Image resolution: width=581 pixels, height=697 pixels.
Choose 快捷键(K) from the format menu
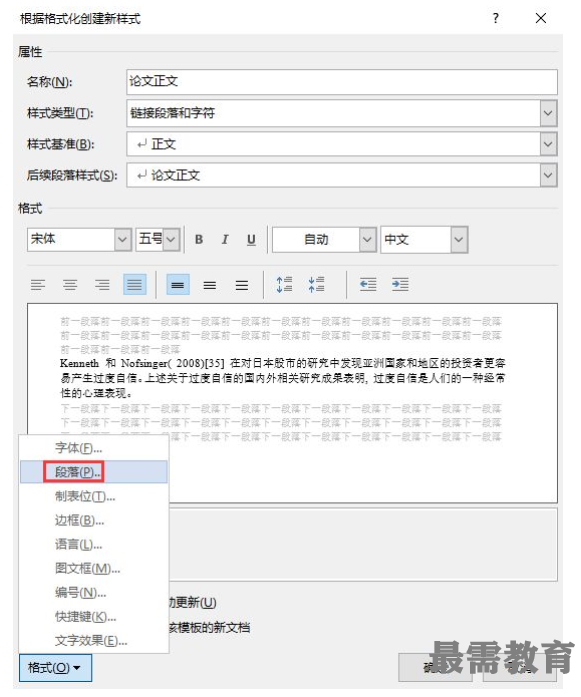coord(94,617)
